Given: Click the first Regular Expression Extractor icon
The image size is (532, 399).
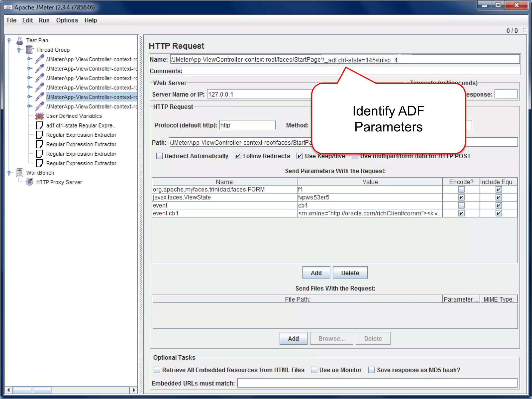Looking at the screenshot, I should click(39, 135).
